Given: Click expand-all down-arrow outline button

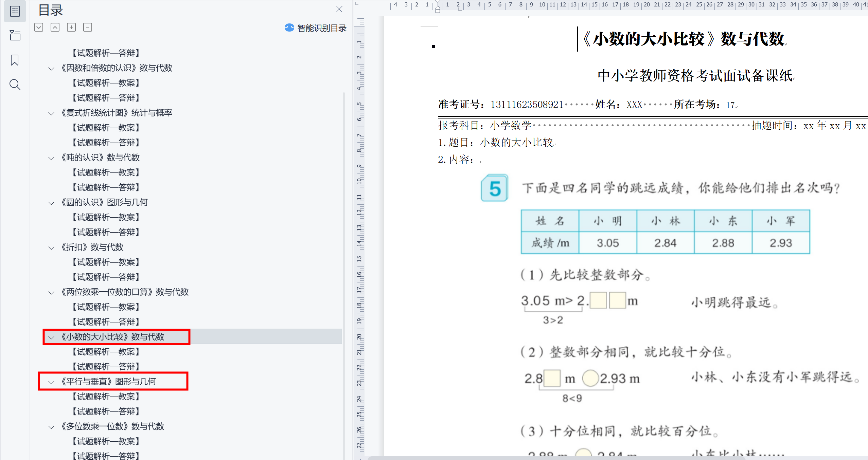Looking at the screenshot, I should (x=39, y=27).
